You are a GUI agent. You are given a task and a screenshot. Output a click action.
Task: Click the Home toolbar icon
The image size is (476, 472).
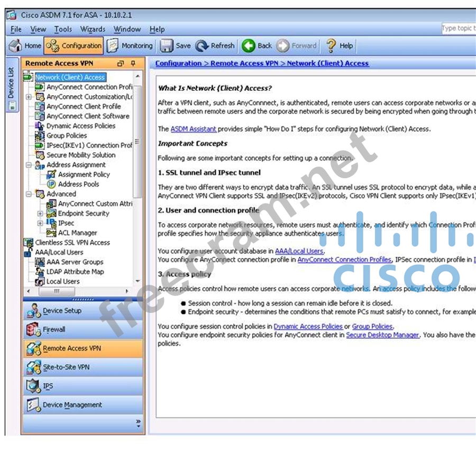[x=16, y=46]
